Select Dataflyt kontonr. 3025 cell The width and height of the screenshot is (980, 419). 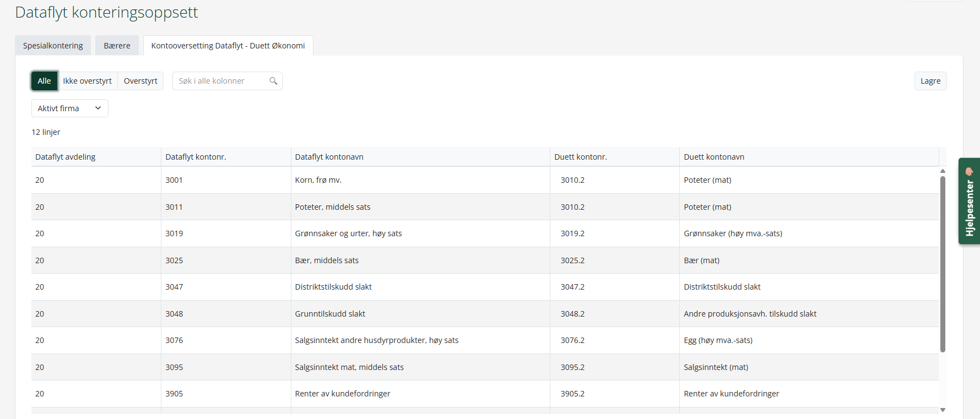tap(226, 260)
